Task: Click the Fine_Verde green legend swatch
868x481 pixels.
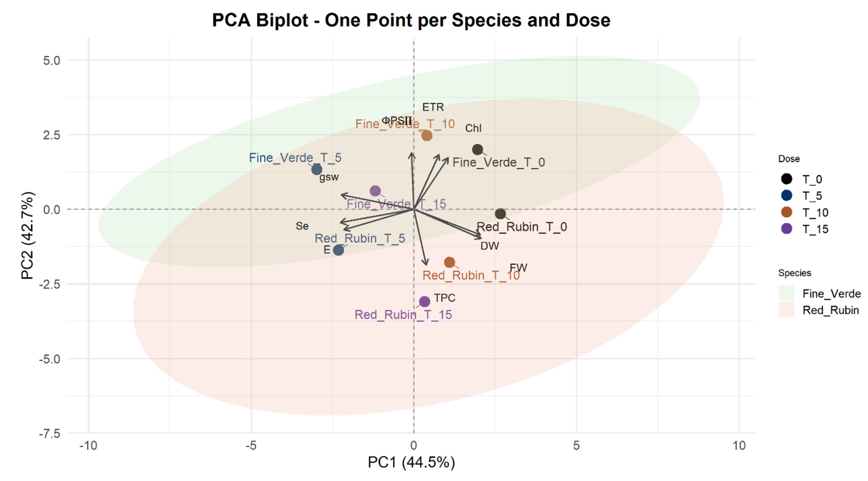Action: click(x=786, y=293)
